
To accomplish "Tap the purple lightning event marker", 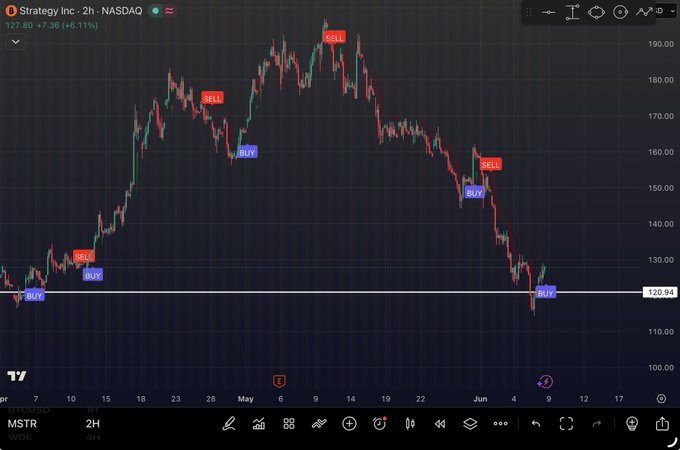I will point(545,382).
